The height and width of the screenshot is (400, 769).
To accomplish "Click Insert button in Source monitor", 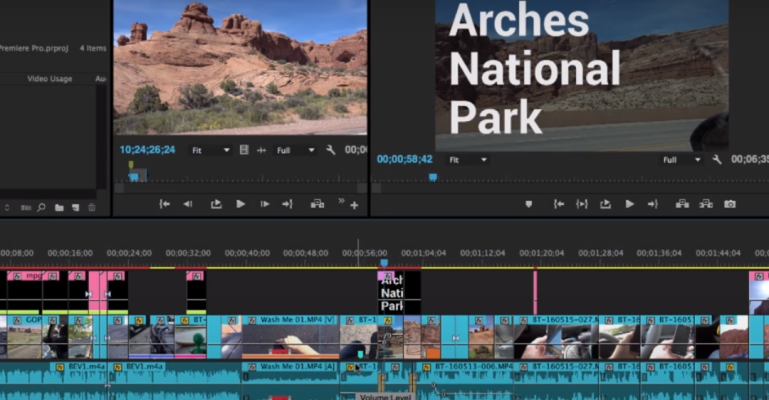I will click(317, 204).
